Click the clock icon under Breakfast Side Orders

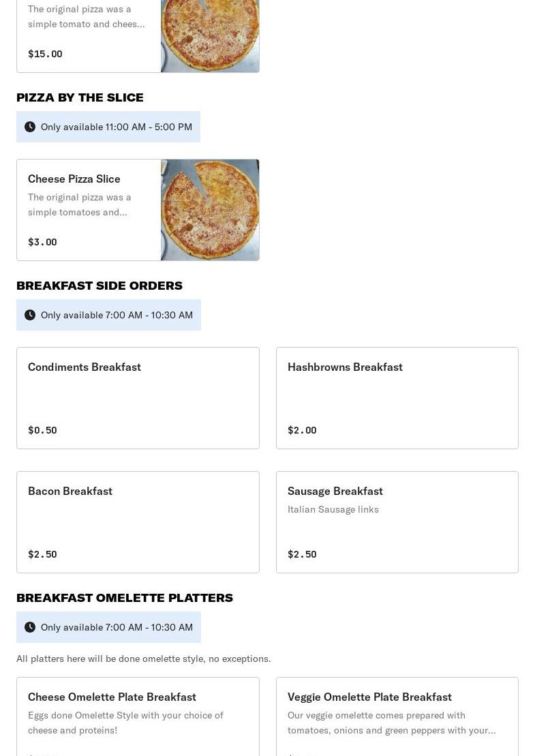pos(30,315)
